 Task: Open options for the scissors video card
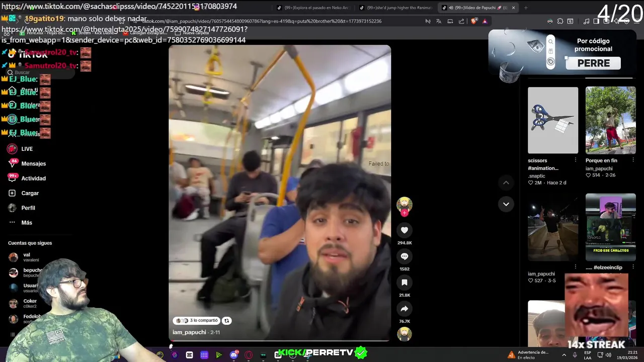tap(576, 160)
